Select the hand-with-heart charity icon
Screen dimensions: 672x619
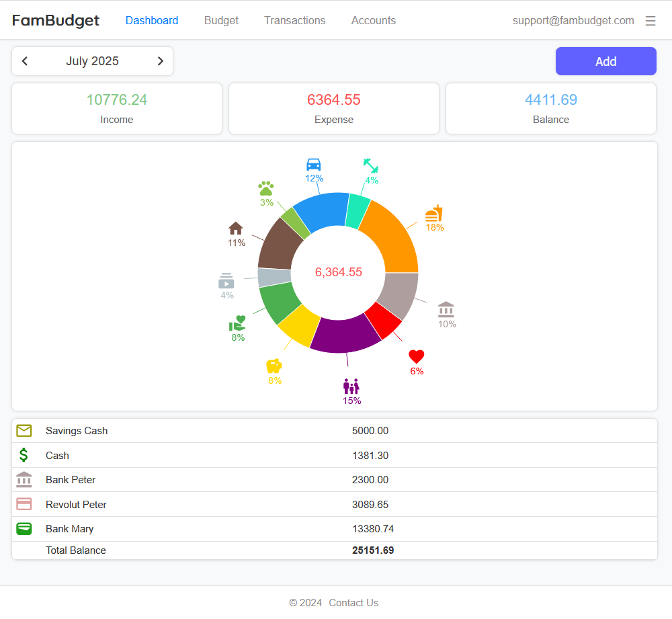[237, 323]
